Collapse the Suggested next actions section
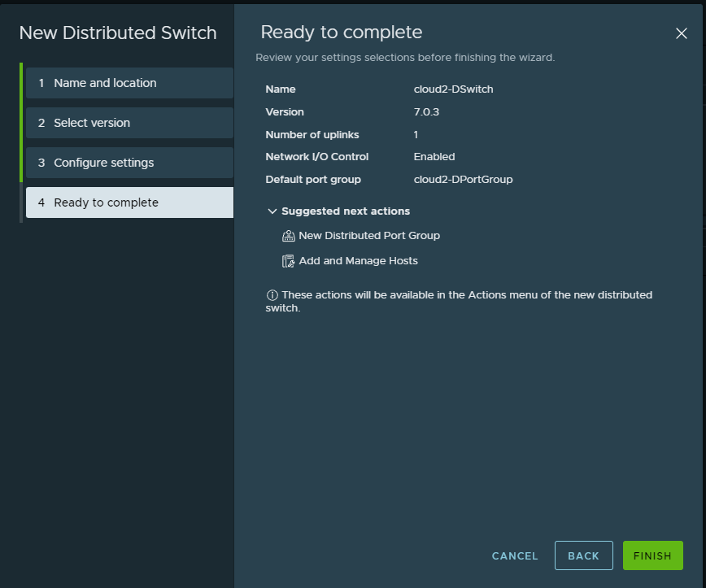The image size is (706, 588). (272, 211)
